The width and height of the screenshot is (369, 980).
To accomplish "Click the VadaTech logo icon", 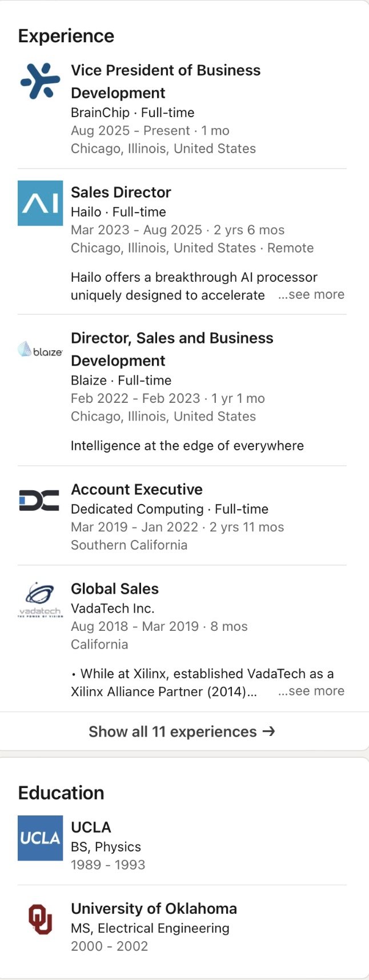I will tap(40, 600).
